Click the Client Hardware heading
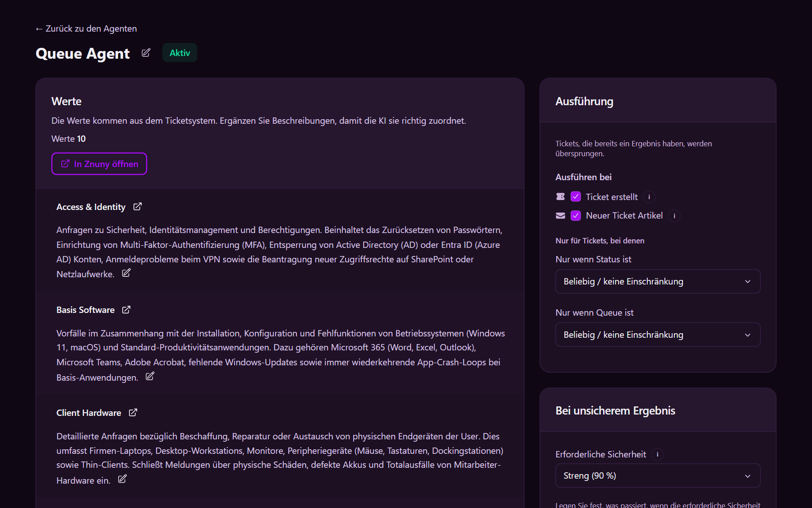 pos(88,413)
